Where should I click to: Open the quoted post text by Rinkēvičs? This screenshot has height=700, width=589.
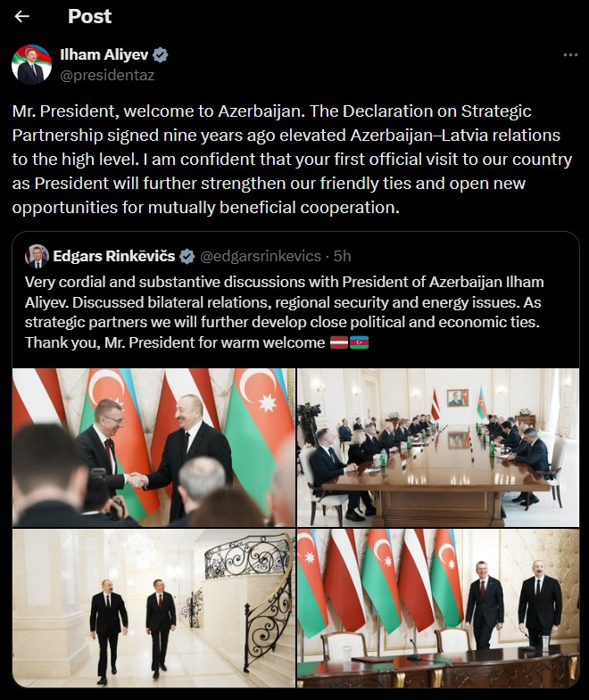pyautogui.click(x=284, y=312)
